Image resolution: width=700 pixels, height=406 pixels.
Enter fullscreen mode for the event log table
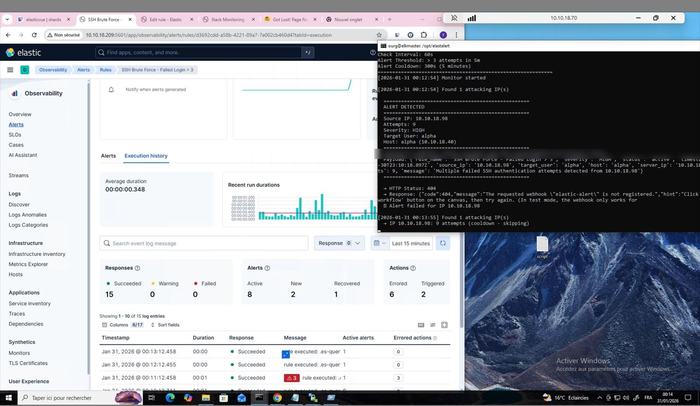[444, 325]
